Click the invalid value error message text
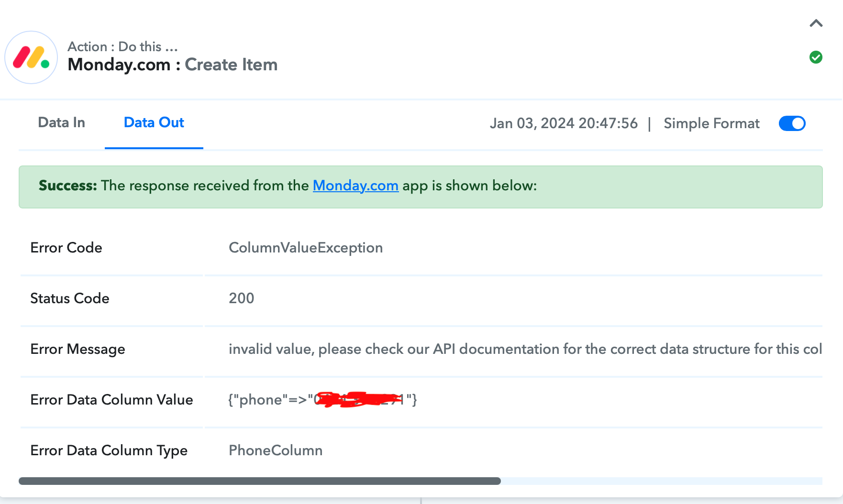The width and height of the screenshot is (843, 504). pyautogui.click(x=525, y=349)
